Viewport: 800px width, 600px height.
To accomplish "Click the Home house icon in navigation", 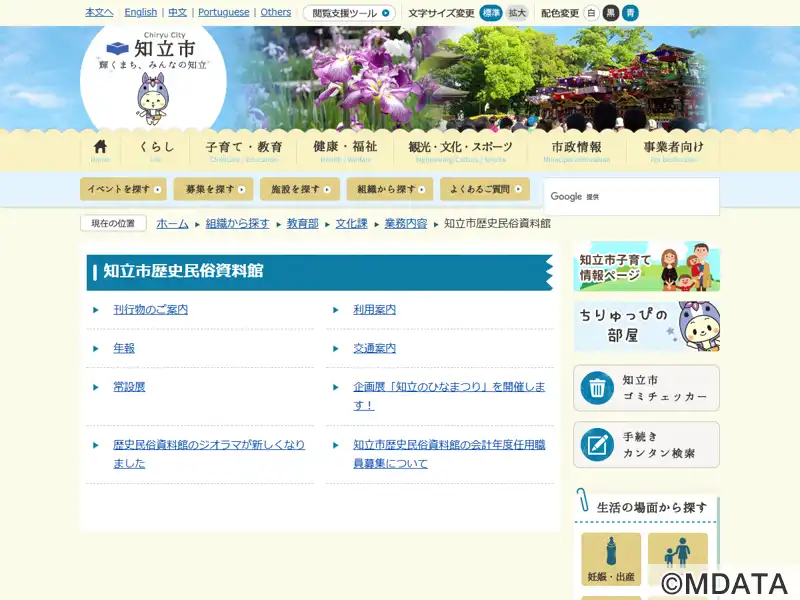I will tap(100, 149).
